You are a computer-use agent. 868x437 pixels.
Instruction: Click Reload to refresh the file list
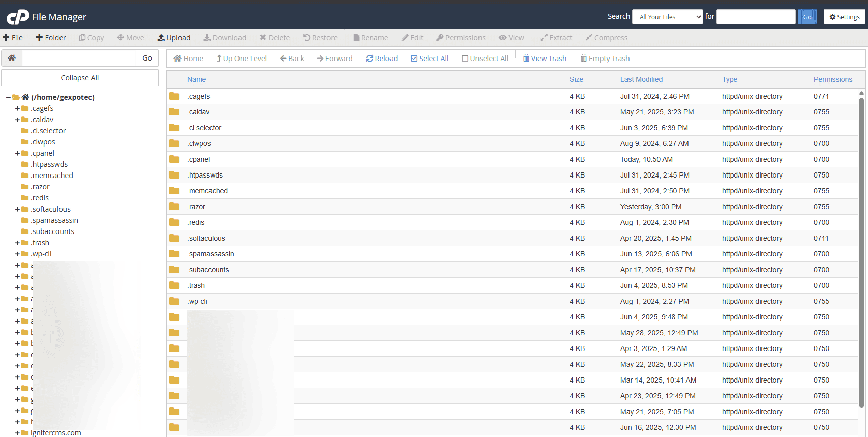[381, 59]
